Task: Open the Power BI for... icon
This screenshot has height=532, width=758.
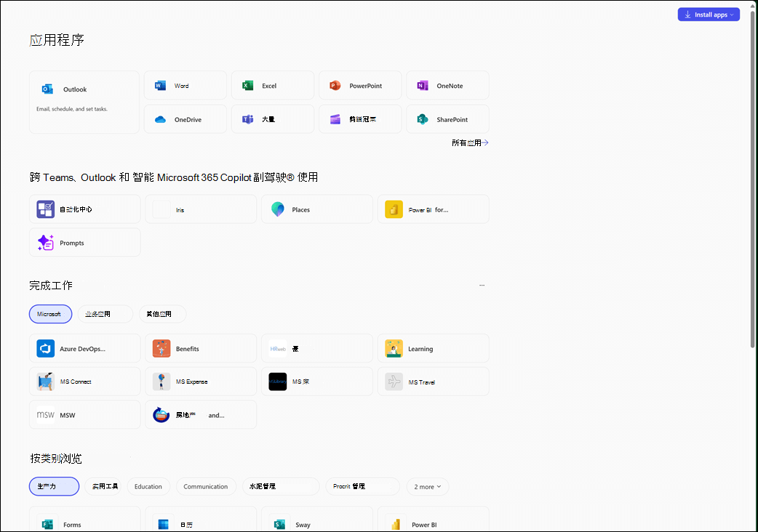Action: (x=394, y=209)
